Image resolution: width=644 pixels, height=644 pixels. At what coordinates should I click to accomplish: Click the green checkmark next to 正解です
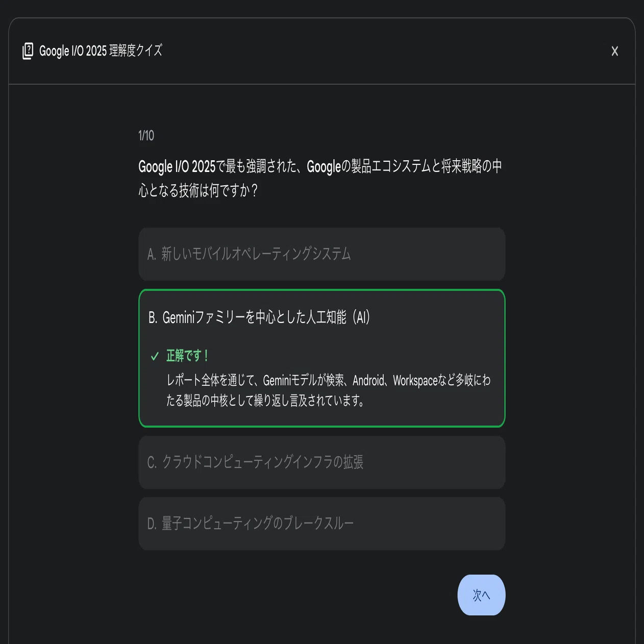click(155, 356)
